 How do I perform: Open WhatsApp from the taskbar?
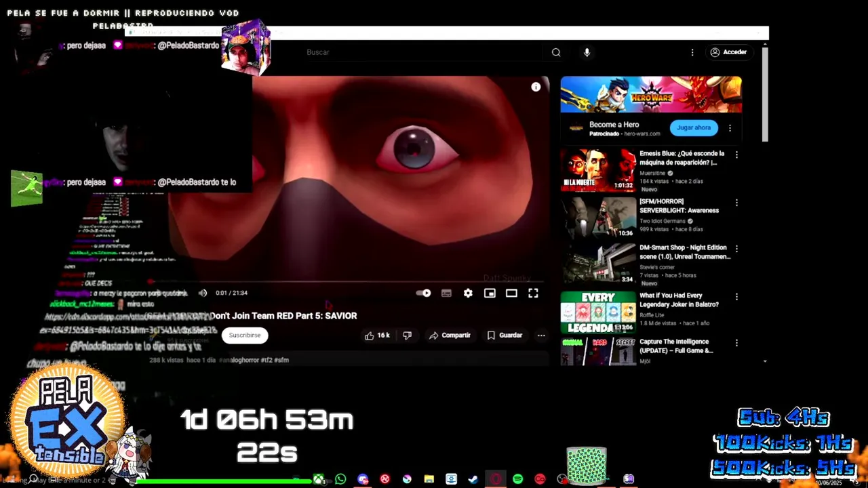point(340,479)
